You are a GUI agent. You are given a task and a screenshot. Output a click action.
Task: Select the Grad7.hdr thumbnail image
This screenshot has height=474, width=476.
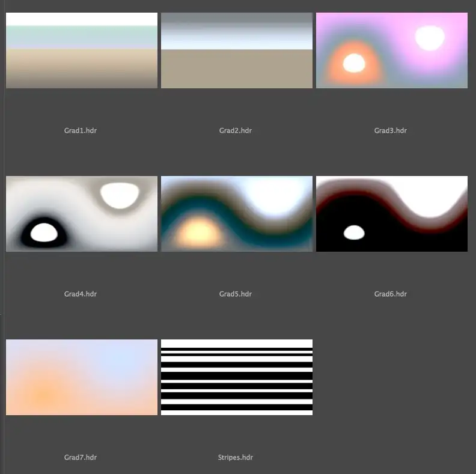click(x=82, y=377)
